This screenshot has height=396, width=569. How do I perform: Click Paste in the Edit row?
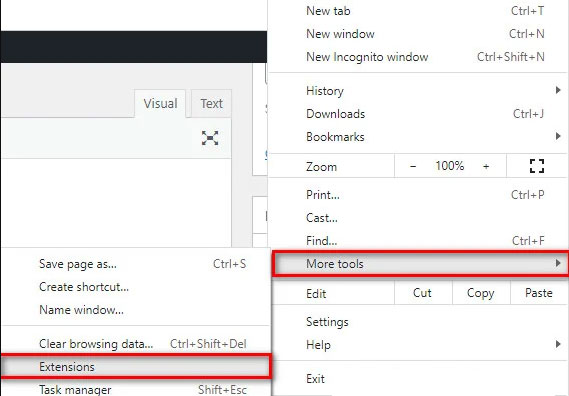click(539, 293)
